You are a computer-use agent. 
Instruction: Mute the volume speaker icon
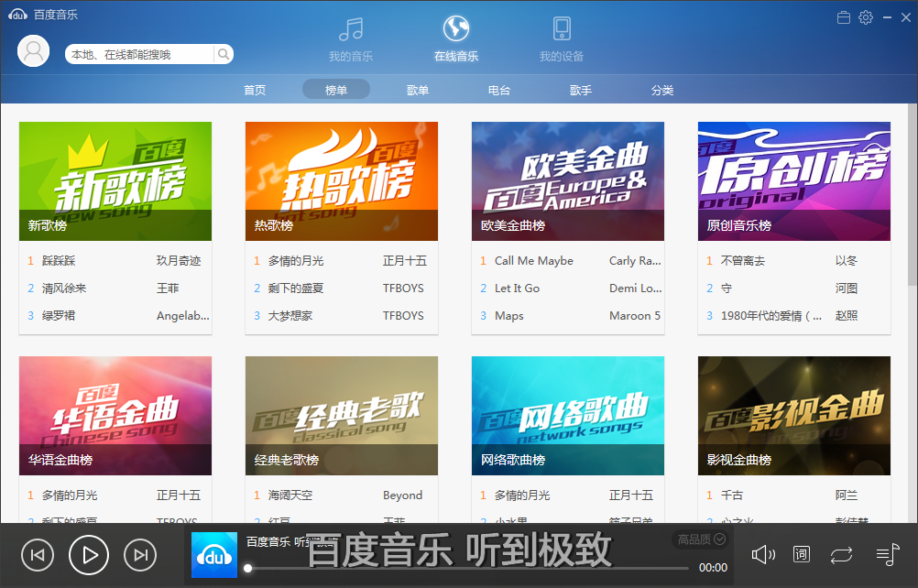pos(762,554)
